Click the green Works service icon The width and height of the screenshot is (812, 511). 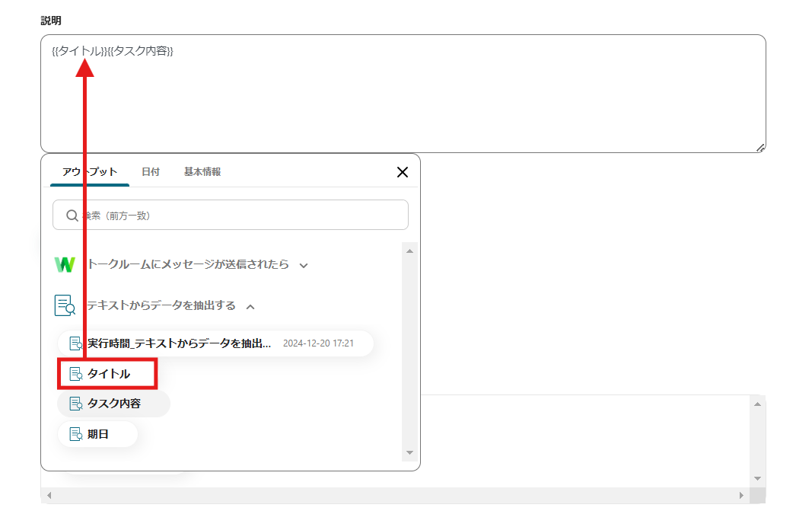click(x=65, y=265)
